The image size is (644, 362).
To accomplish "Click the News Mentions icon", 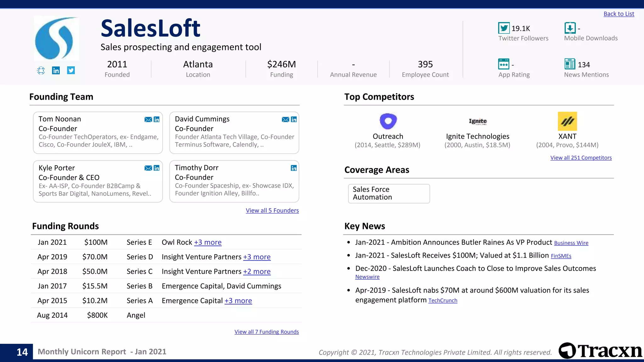I will coord(570,64).
